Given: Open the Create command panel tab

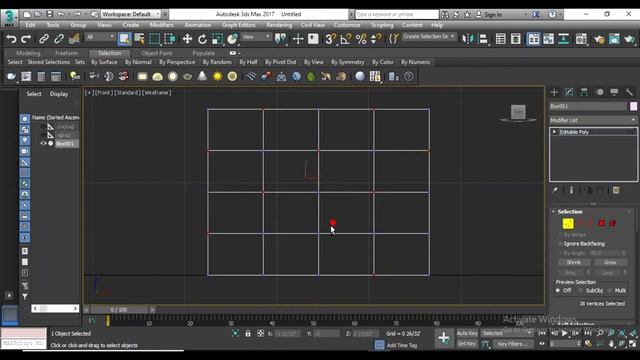Looking at the screenshot, I should click(x=554, y=92).
